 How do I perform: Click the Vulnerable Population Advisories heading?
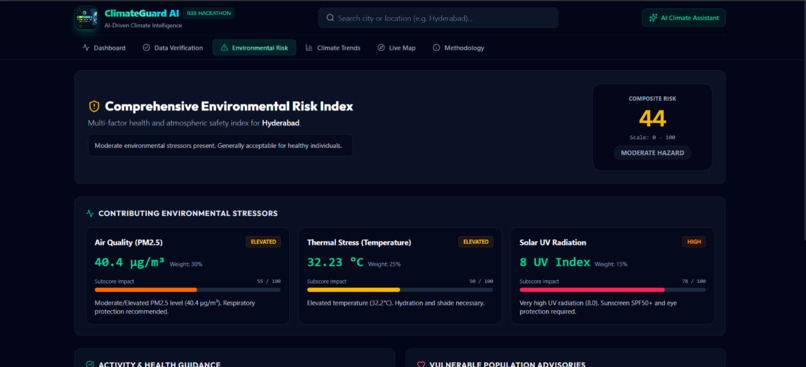507,364
